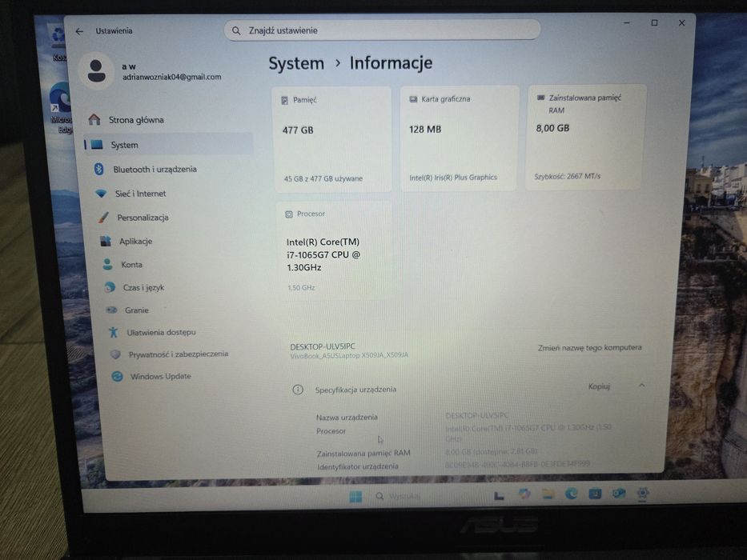Open the Microsoft Edge desktop shortcut
The image size is (747, 560).
(61, 108)
